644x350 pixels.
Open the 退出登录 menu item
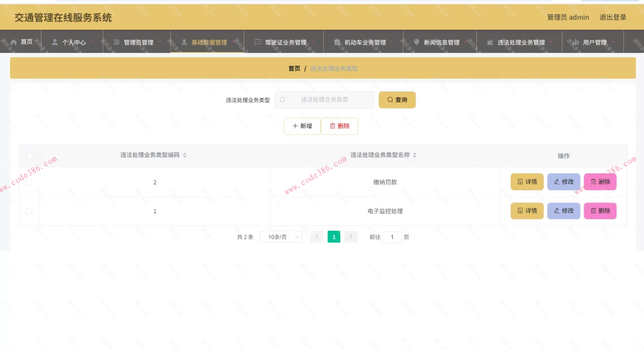click(x=613, y=17)
